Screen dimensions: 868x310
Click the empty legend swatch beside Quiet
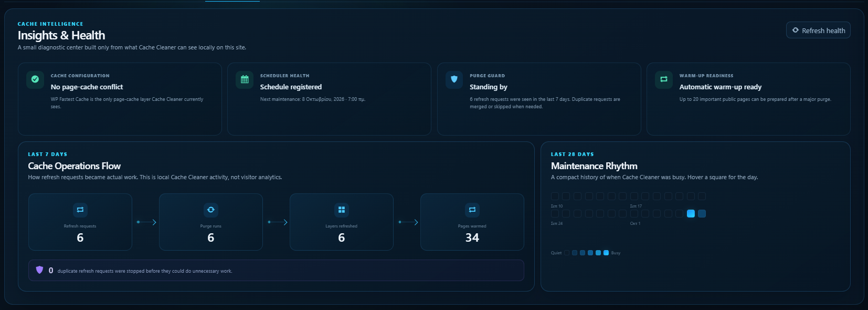567,253
